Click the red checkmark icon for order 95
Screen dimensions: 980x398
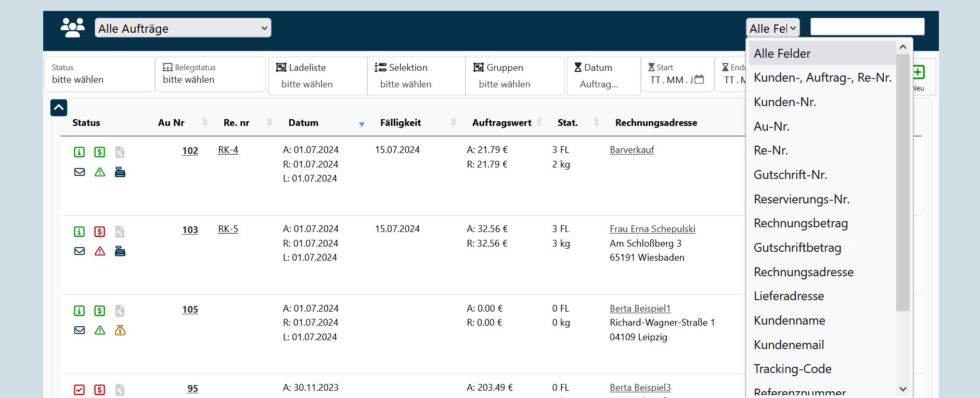[79, 390]
